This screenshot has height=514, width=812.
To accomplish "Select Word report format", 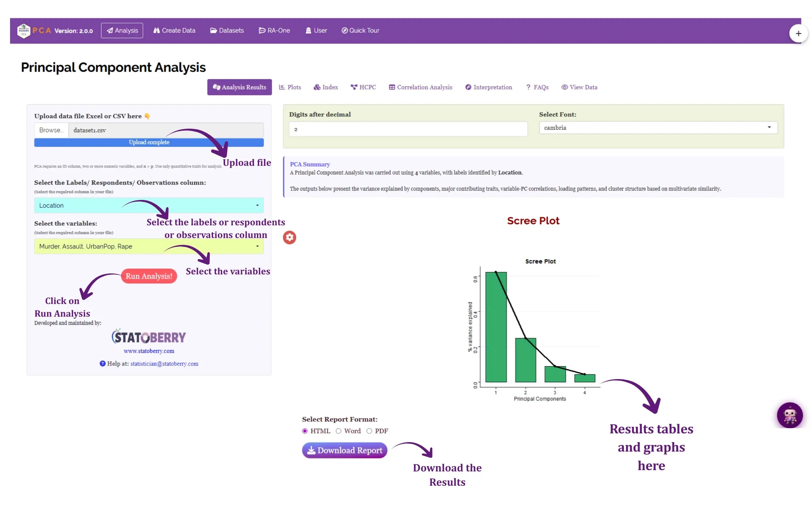I will pyautogui.click(x=338, y=431).
